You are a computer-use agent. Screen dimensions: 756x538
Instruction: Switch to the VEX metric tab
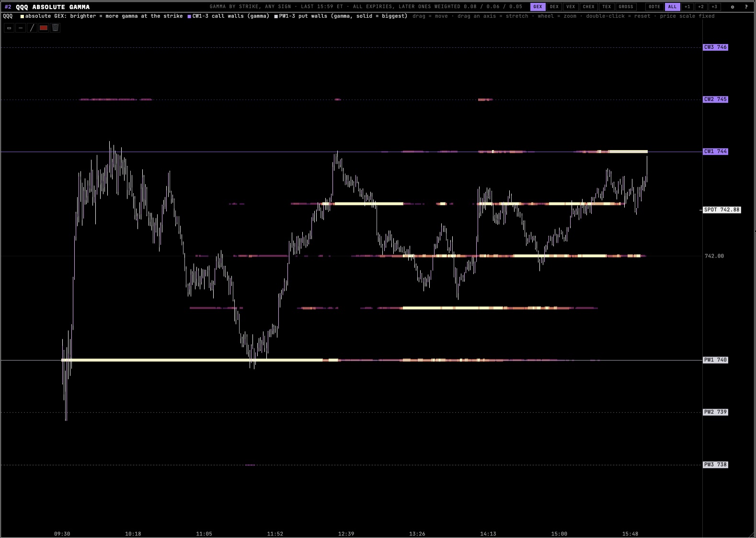(571, 7)
